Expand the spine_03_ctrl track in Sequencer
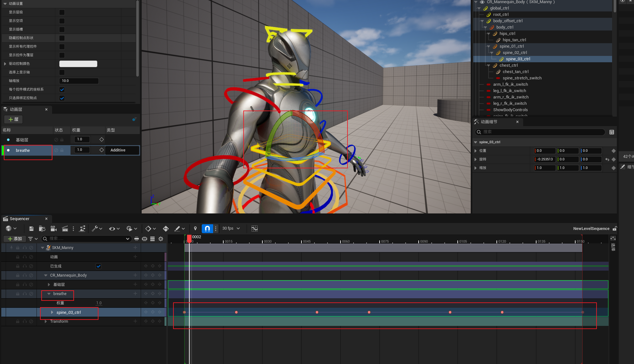The height and width of the screenshot is (364, 634). (52, 313)
